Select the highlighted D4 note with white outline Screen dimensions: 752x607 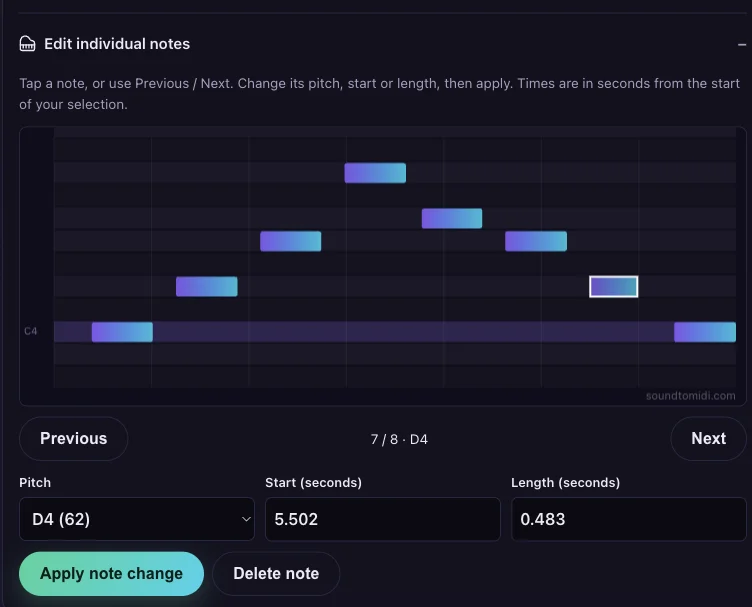pyautogui.click(x=613, y=287)
